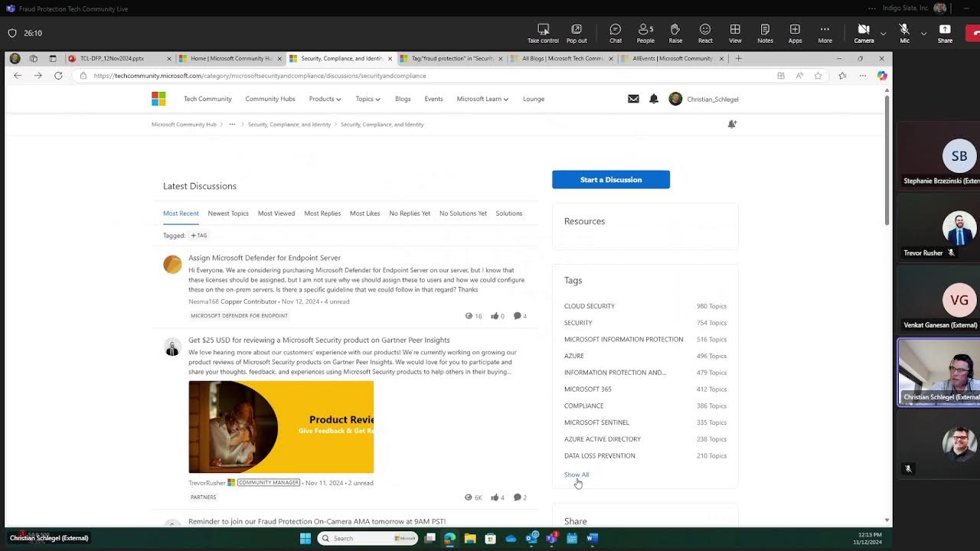Image resolution: width=980 pixels, height=551 pixels.
Task: Open the Edge favorites list icon
Action: (842, 76)
